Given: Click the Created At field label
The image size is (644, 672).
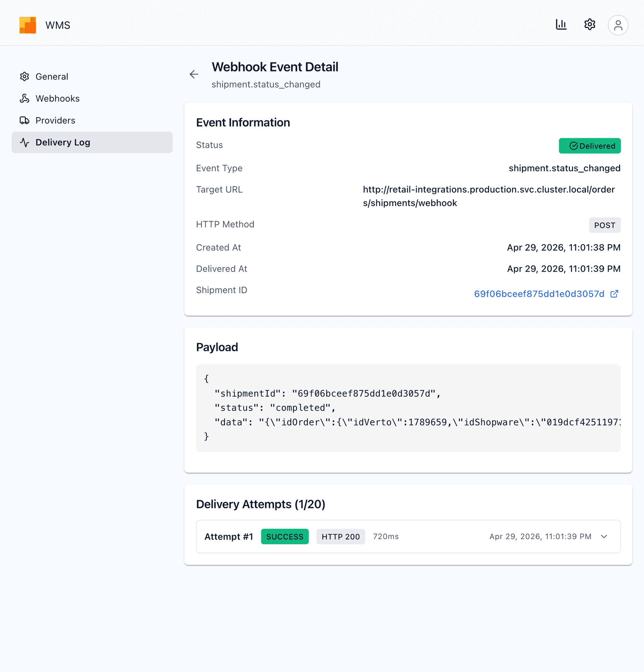Looking at the screenshot, I should click(x=218, y=248).
